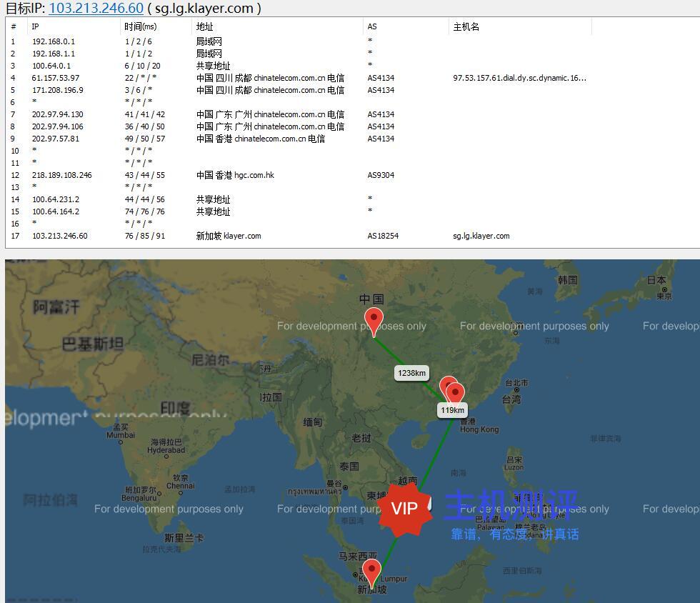Click the 6 / 10 / 20 latency cell
700x603 pixels.
click(x=142, y=66)
